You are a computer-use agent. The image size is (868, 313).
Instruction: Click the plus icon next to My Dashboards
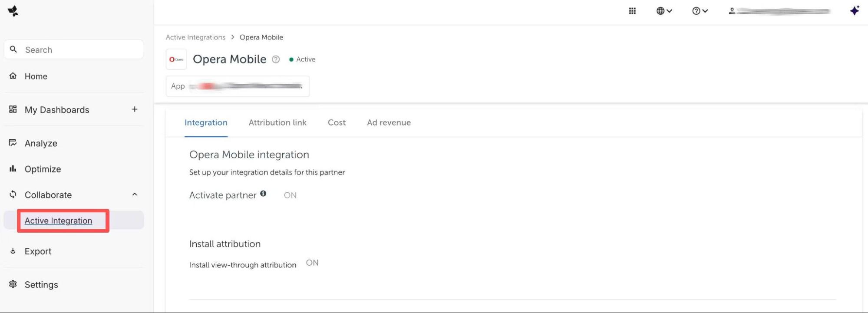point(135,109)
